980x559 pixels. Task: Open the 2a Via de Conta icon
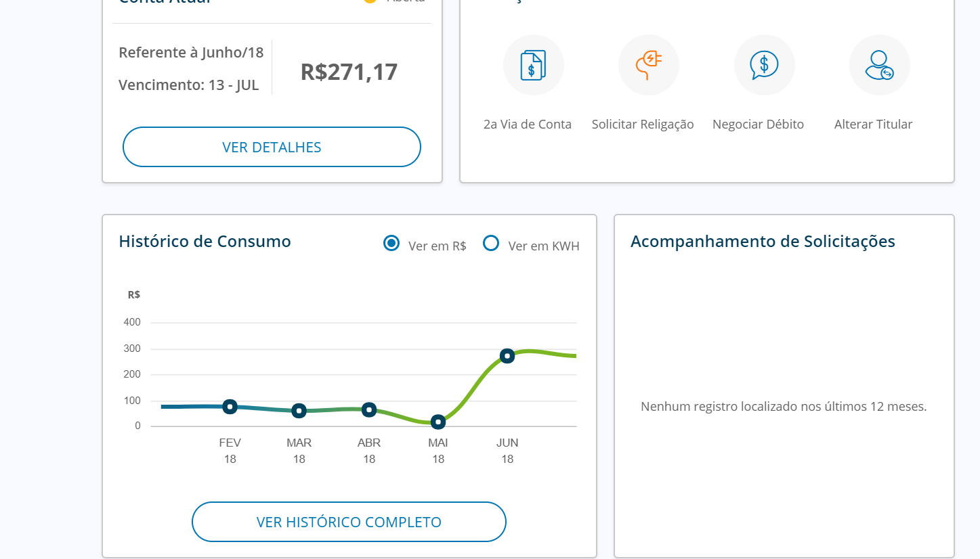click(533, 65)
